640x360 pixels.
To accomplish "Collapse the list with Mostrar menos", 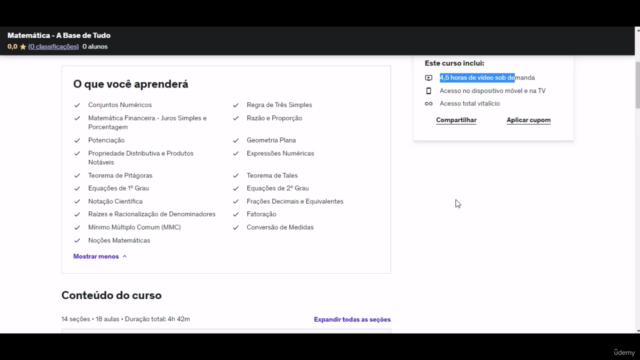I will (x=96, y=256).
